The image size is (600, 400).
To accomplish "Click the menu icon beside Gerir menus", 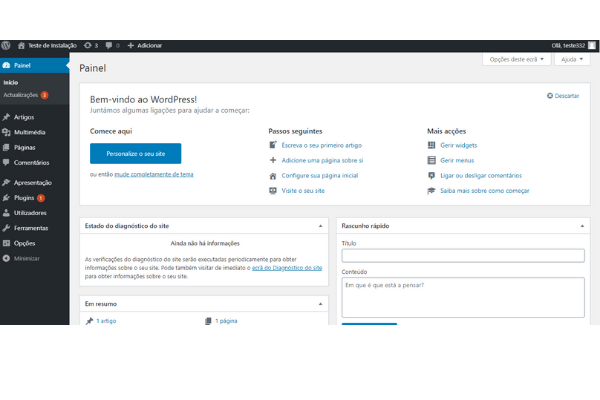I will (x=431, y=160).
